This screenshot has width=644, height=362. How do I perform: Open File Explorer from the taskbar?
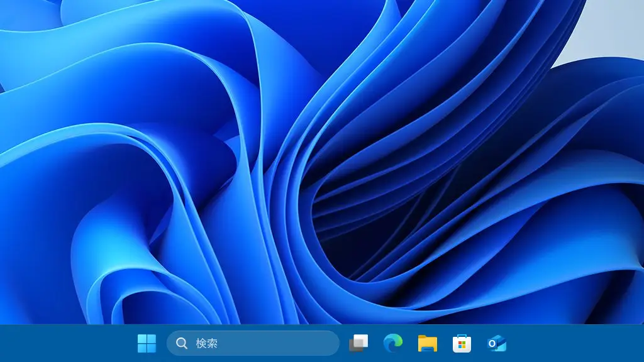click(x=428, y=343)
